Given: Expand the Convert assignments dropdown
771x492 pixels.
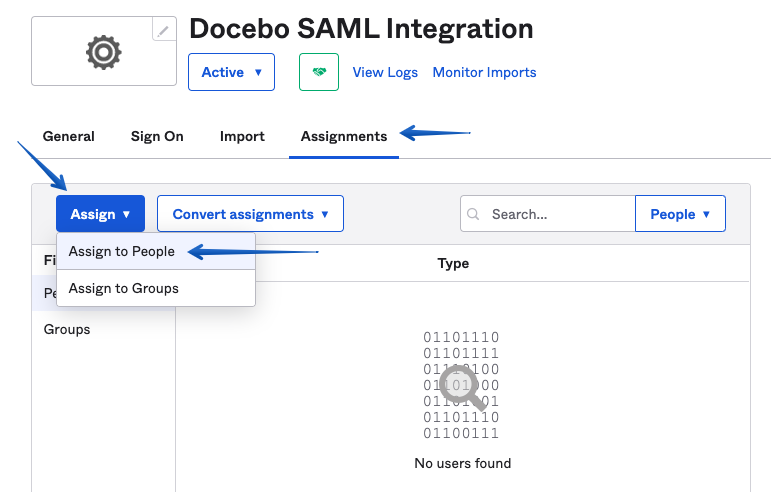Looking at the screenshot, I should tap(250, 214).
